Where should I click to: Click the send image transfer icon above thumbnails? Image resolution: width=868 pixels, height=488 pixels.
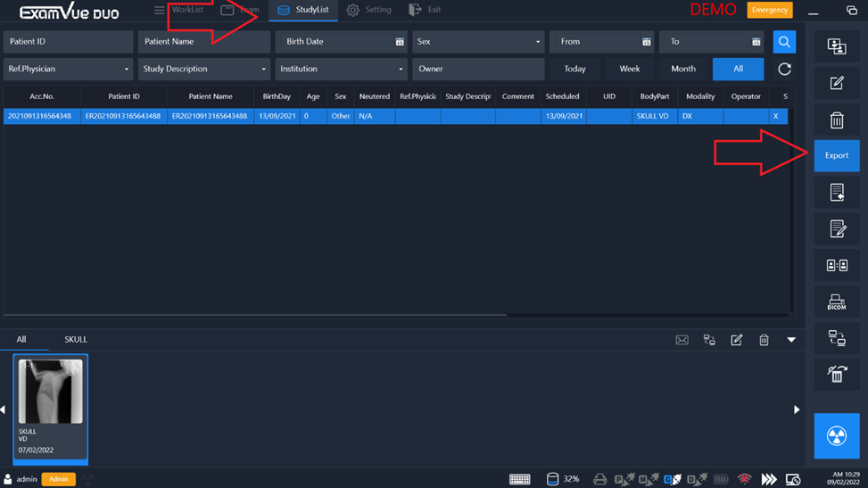click(x=709, y=340)
